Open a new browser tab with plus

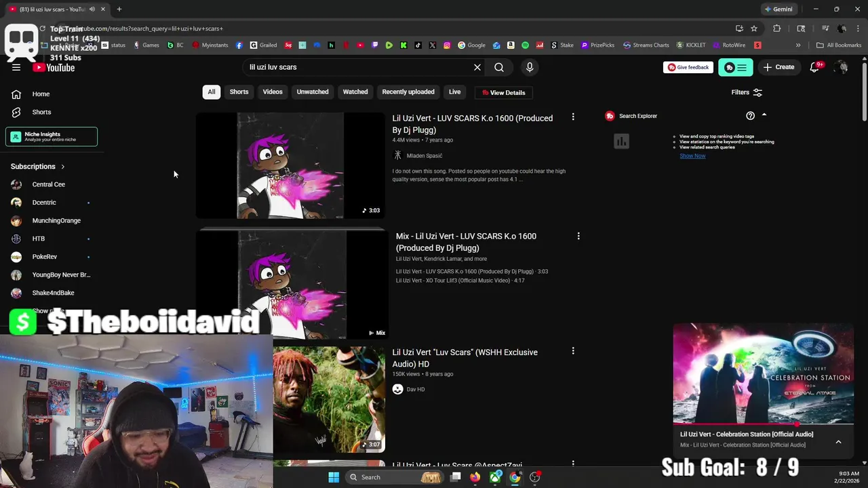(x=119, y=9)
